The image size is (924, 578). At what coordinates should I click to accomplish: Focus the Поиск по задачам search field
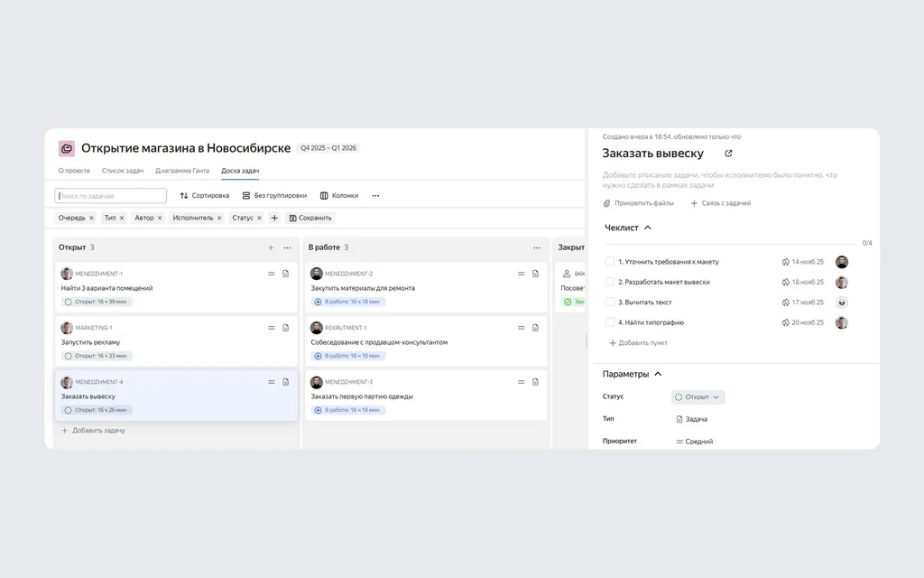click(111, 196)
